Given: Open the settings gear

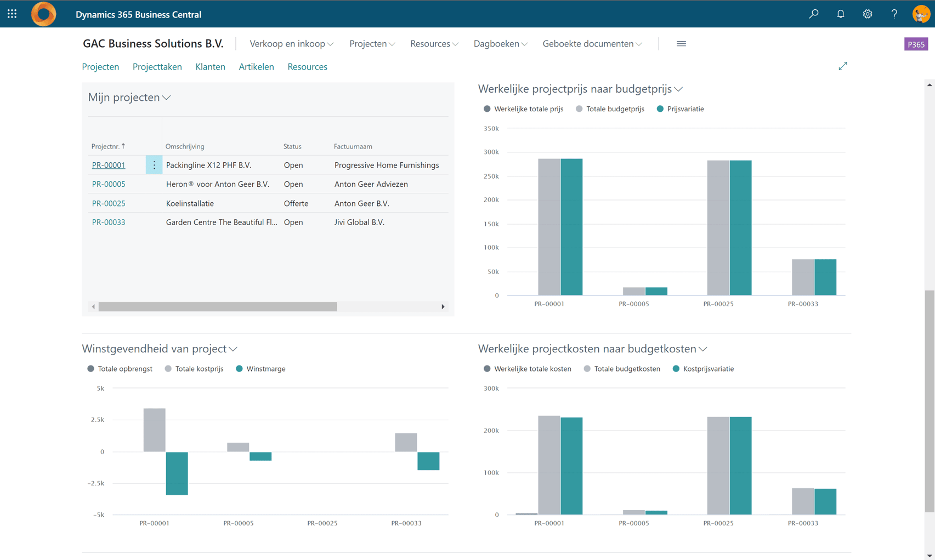Looking at the screenshot, I should 868,14.
